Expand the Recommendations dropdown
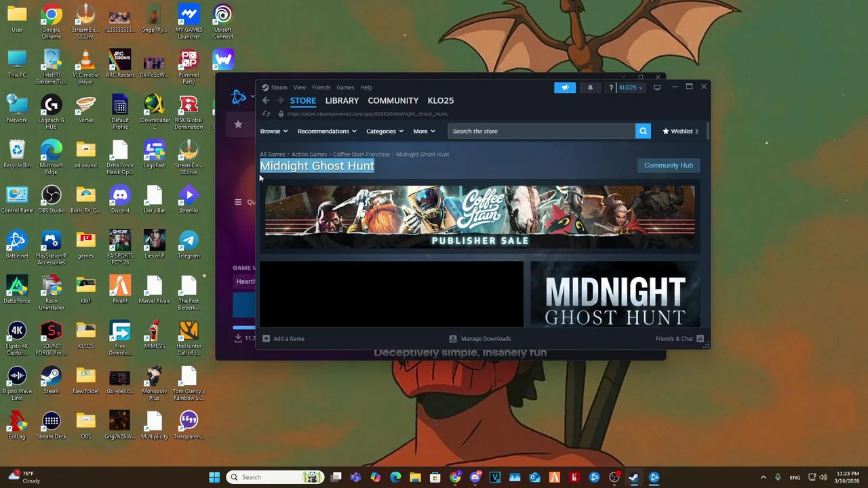868x488 pixels. coord(327,131)
